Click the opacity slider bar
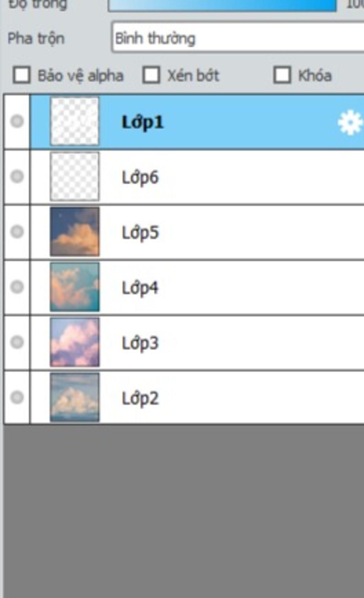 (x=222, y=5)
